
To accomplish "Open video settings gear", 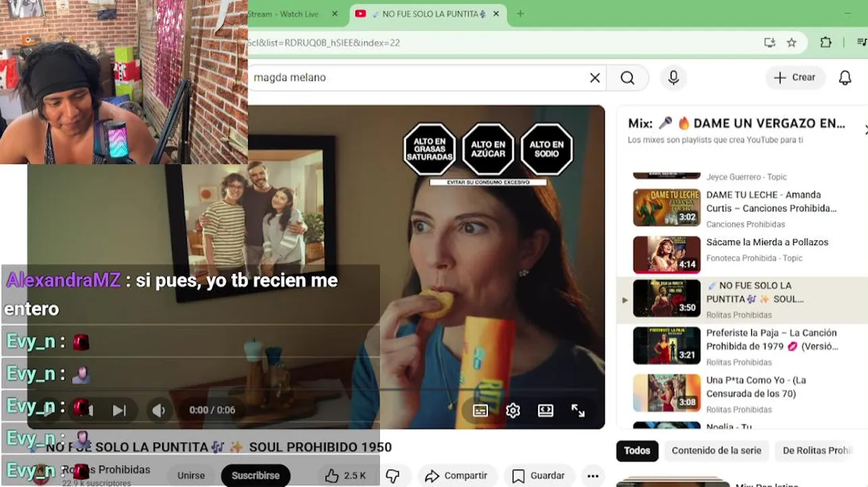I will click(513, 411).
